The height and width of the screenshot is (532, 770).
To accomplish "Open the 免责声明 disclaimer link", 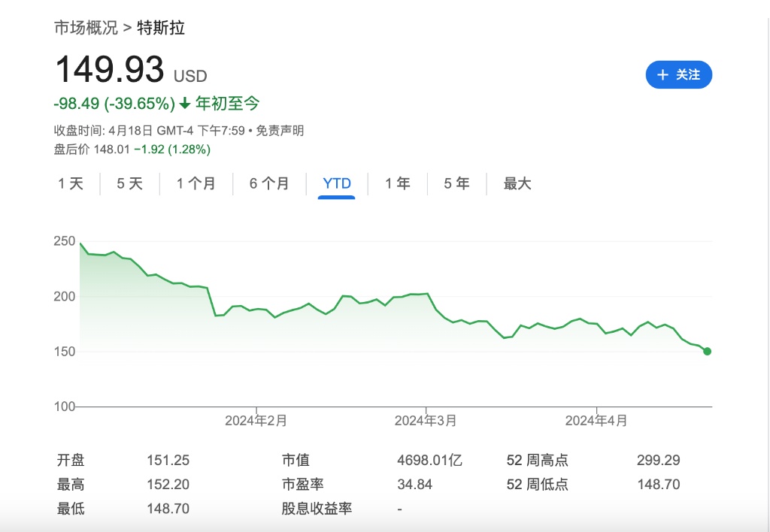I will click(280, 131).
